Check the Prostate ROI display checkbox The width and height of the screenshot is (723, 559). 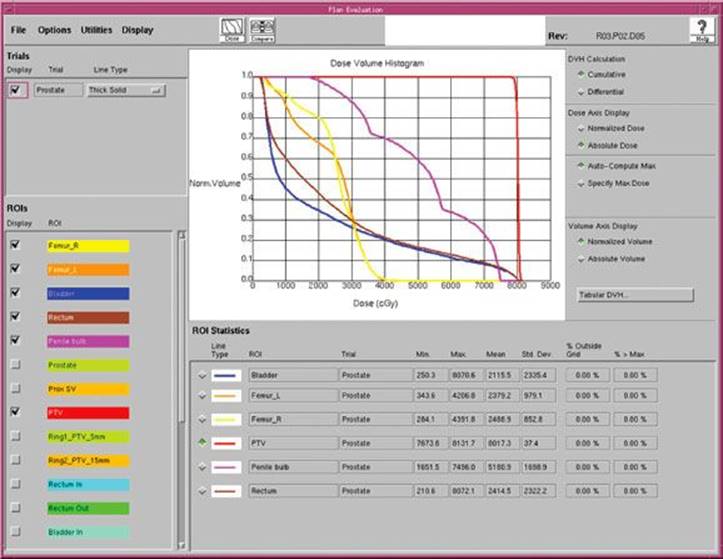click(x=15, y=364)
